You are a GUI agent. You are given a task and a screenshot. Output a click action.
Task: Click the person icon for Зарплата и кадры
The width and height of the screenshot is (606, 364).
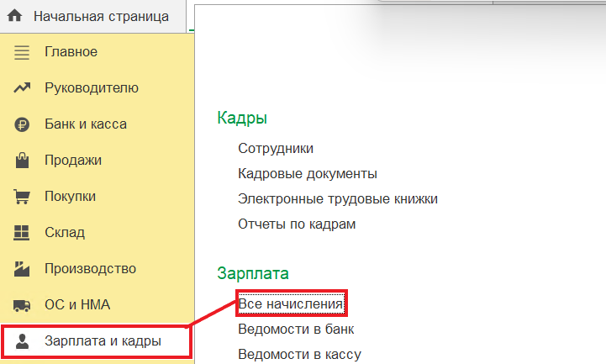[22, 341]
